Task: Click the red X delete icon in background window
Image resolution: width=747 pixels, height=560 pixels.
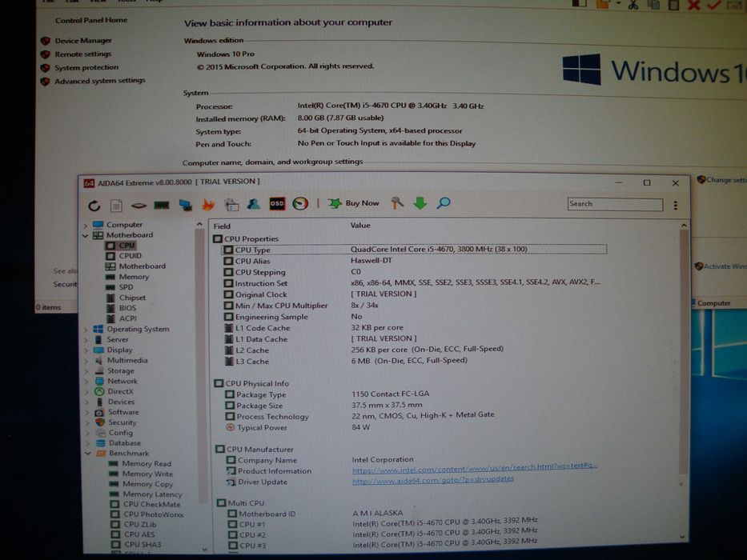Action: 693,5
